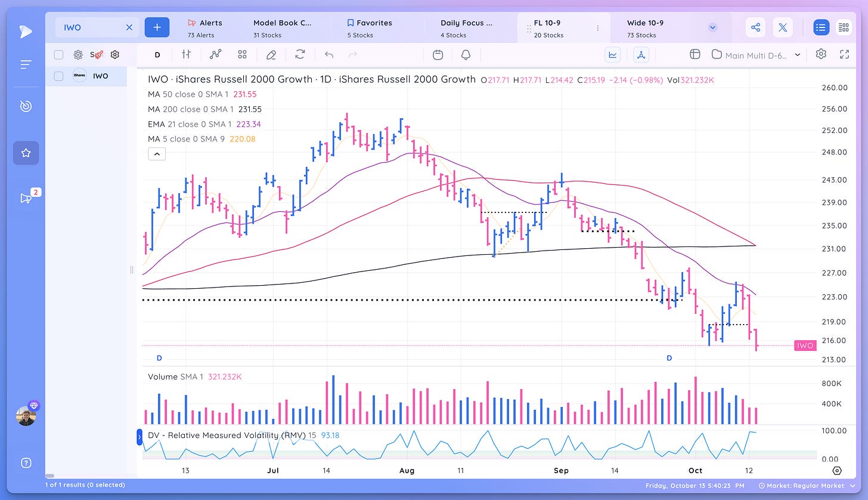Image resolution: width=868 pixels, height=500 pixels.
Task: Open the panel layout icon
Action: pyautogui.click(x=695, y=54)
